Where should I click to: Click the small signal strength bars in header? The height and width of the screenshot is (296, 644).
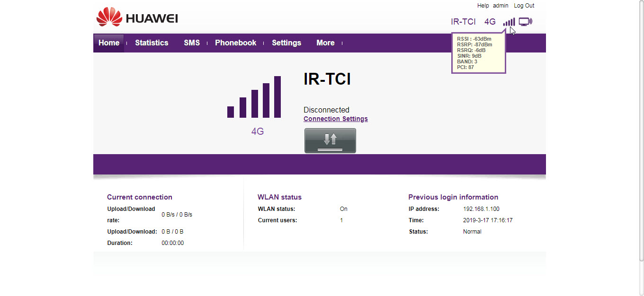tap(509, 22)
